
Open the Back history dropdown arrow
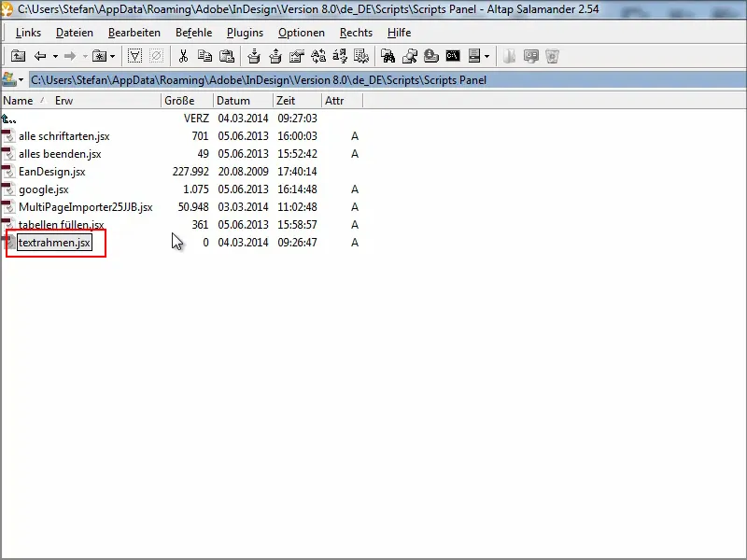pyautogui.click(x=55, y=56)
